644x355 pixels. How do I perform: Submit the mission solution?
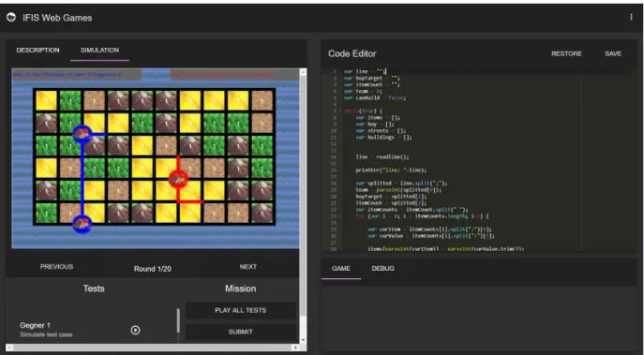tap(241, 332)
